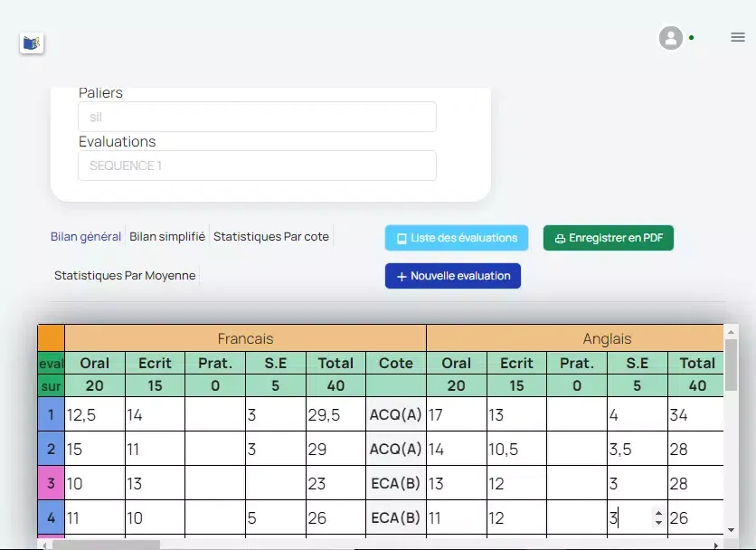
Task: Click the ACQ(A) cote in row 2
Action: [x=396, y=449]
